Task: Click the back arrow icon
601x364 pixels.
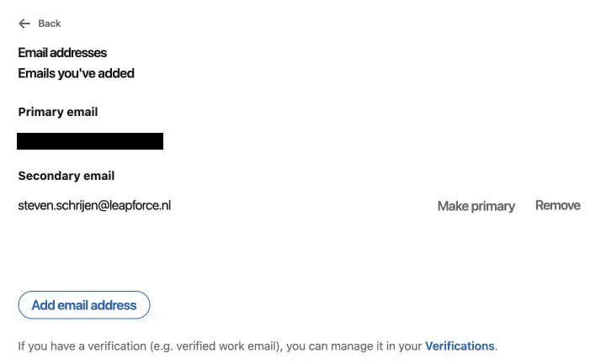Action: pos(24,24)
